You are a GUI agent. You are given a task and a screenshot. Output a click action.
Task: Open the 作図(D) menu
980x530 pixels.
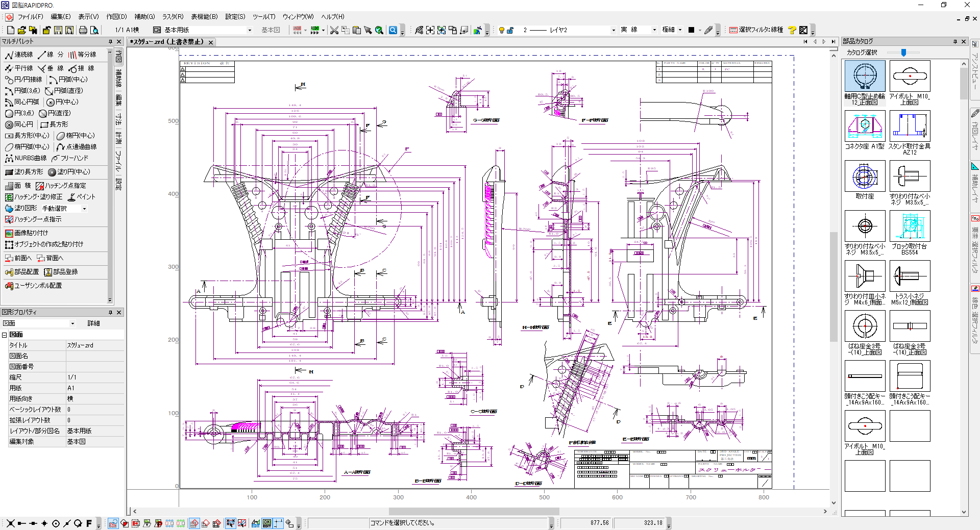tap(116, 16)
